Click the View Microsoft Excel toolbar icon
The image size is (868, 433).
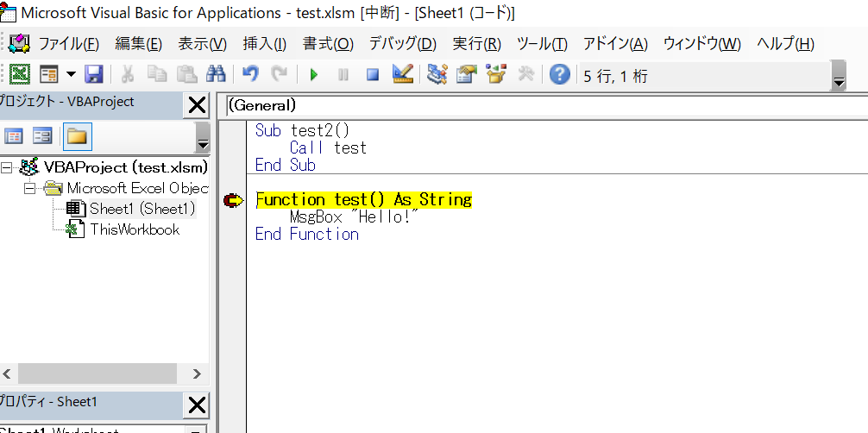tap(21, 73)
